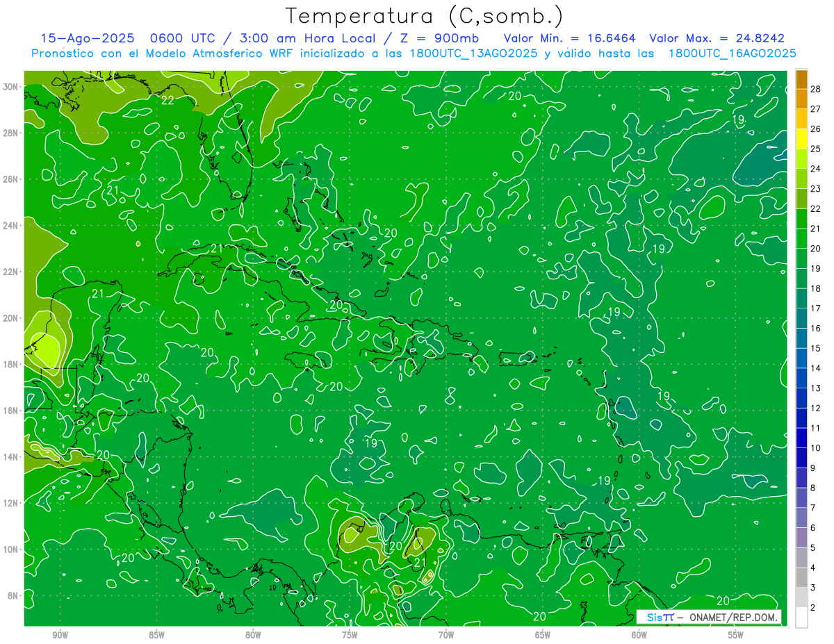Click the 55W longitude axis label
This screenshot has height=644, width=834.
(x=736, y=636)
